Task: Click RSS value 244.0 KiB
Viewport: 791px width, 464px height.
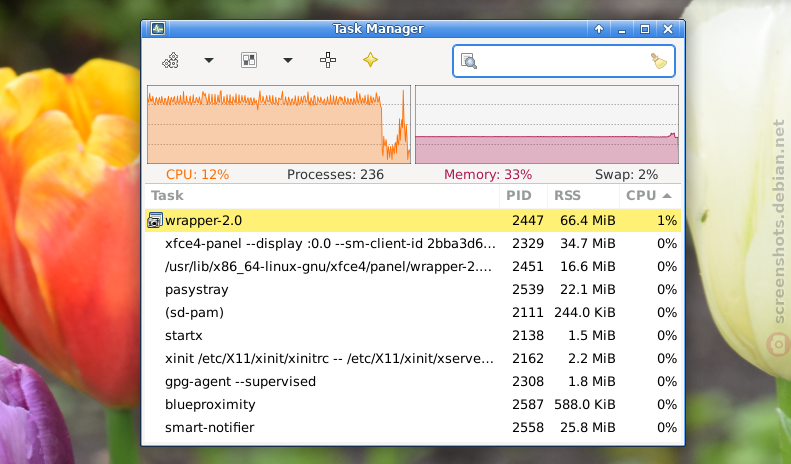Action: pyautogui.click(x=585, y=313)
